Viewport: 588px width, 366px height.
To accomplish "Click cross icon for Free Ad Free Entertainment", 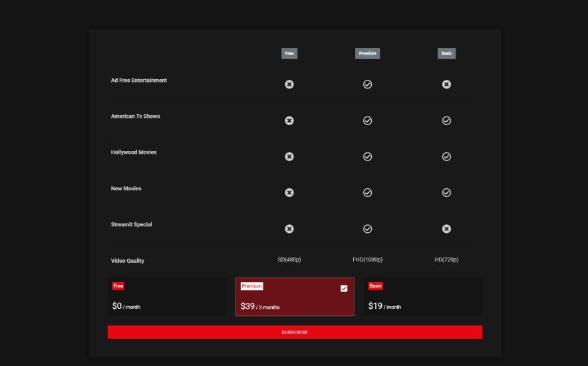I will [x=289, y=85].
